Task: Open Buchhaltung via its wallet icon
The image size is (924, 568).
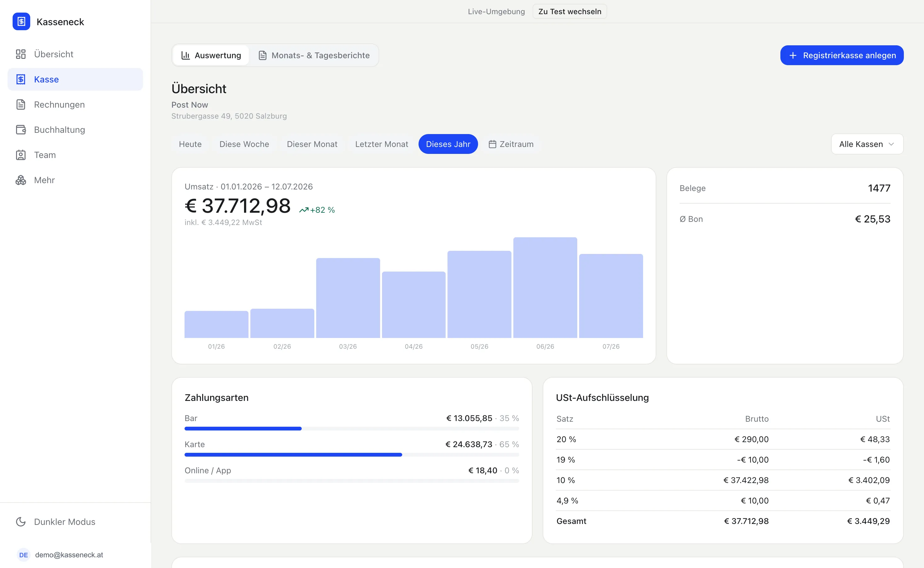Action: [21, 130]
